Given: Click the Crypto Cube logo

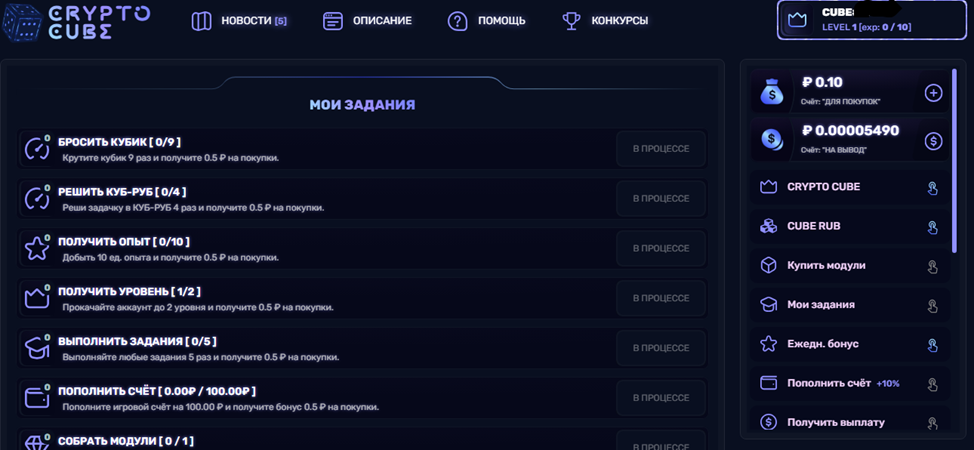Looking at the screenshot, I should pyautogui.click(x=76, y=21).
